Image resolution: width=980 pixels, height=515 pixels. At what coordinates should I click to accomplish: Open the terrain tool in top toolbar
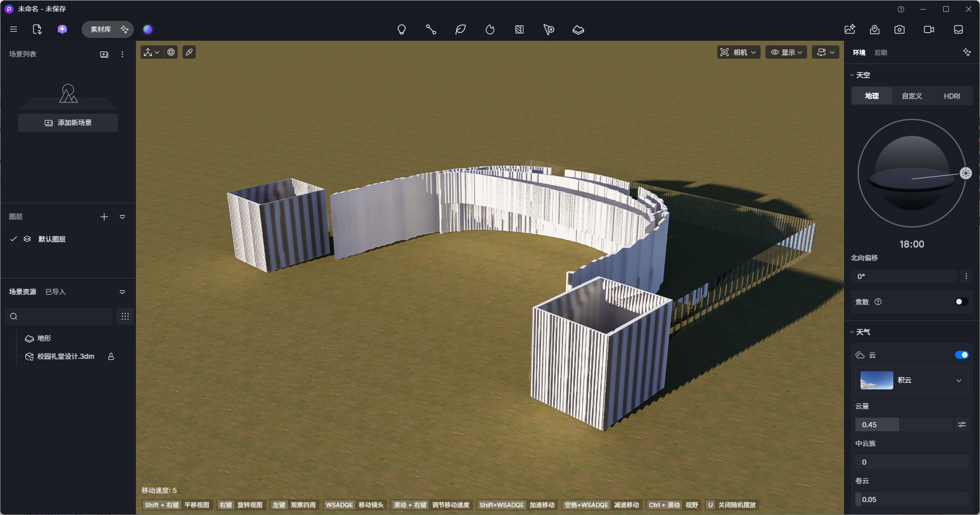point(578,29)
